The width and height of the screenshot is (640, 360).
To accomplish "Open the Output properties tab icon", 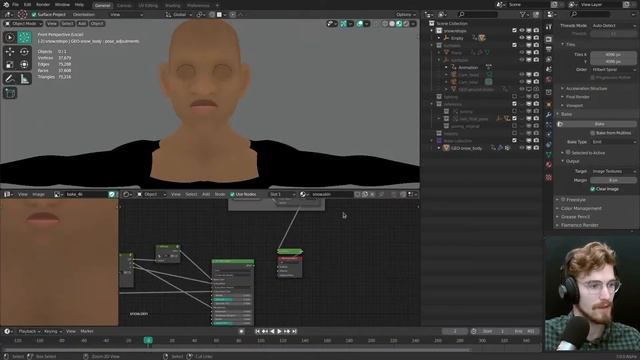I will 549,49.
